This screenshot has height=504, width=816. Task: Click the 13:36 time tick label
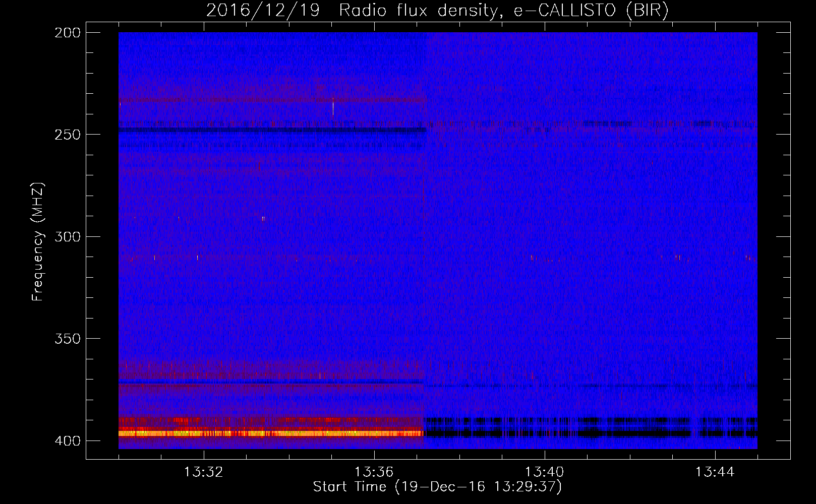click(x=374, y=472)
